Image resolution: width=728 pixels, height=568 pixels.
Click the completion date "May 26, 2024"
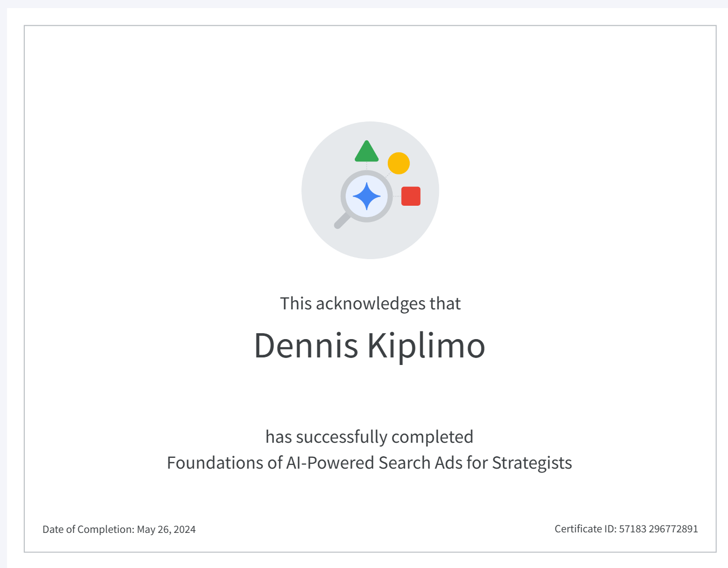click(x=166, y=530)
